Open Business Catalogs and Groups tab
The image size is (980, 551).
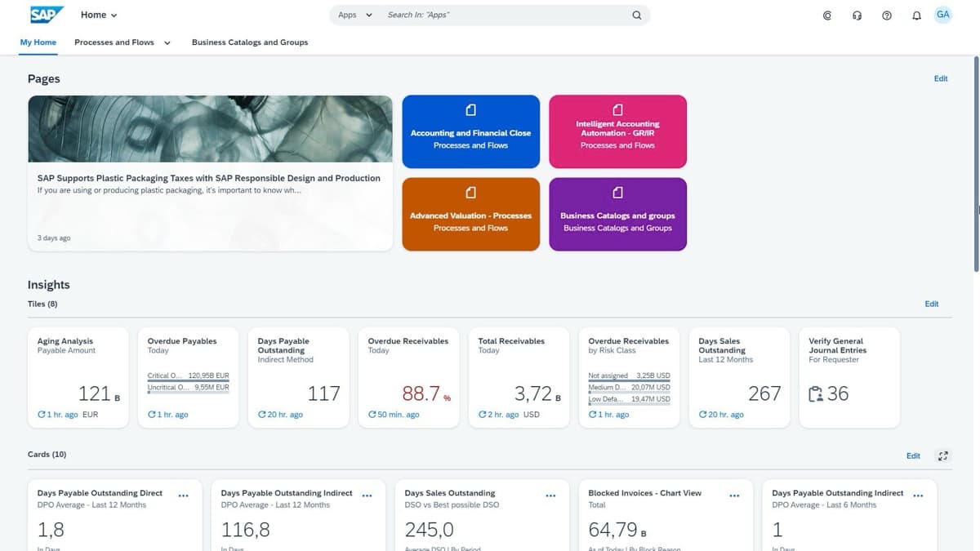[x=249, y=42]
